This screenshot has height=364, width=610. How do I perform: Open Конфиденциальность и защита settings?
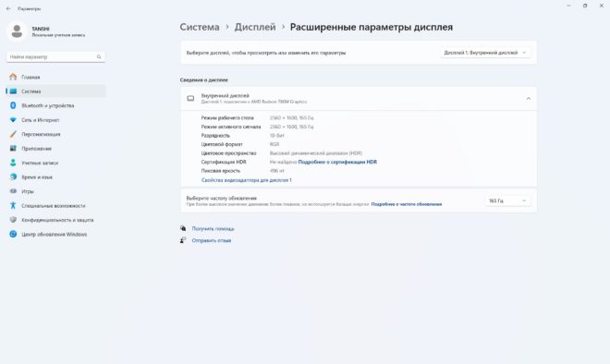[56, 220]
